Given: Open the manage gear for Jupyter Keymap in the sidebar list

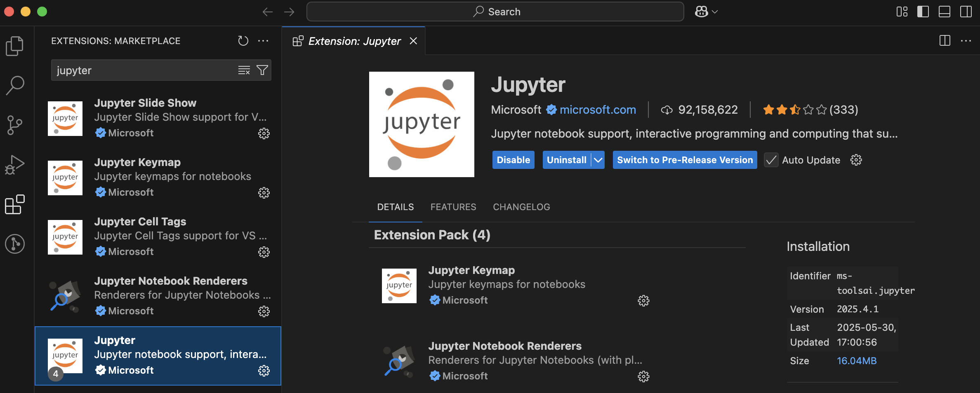Looking at the screenshot, I should click(264, 193).
